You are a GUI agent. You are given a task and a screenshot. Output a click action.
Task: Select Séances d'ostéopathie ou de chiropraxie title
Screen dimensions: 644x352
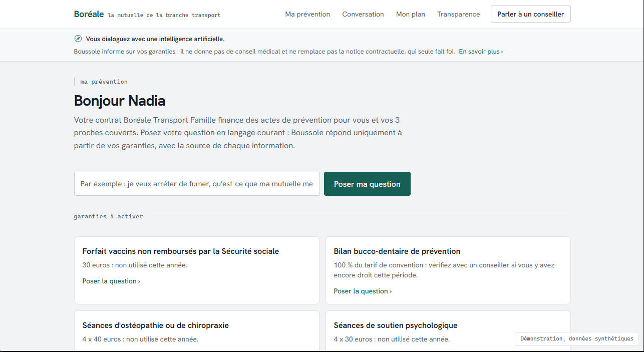coord(156,325)
